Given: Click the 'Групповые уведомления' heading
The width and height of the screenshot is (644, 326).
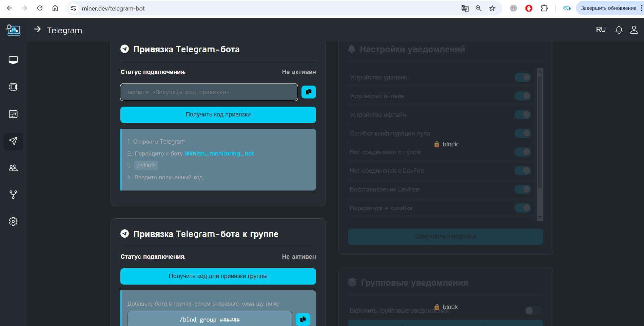Looking at the screenshot, I should click(414, 283).
